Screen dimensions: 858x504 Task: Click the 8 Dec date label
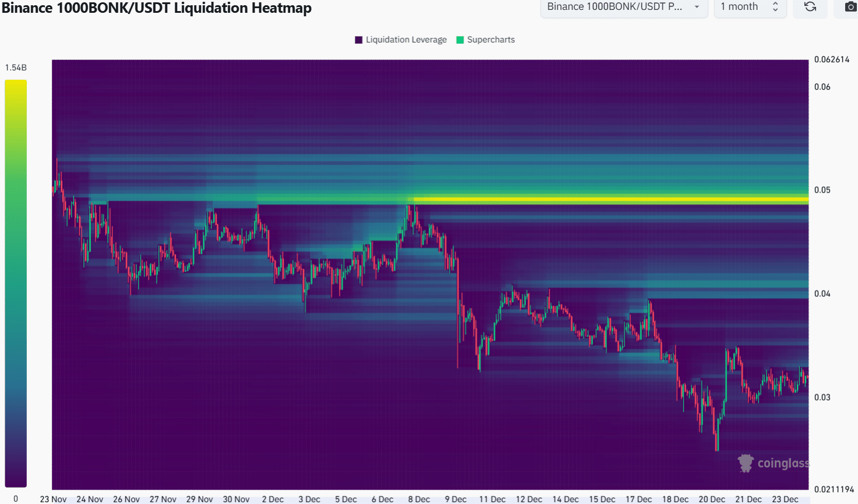pyautogui.click(x=419, y=499)
